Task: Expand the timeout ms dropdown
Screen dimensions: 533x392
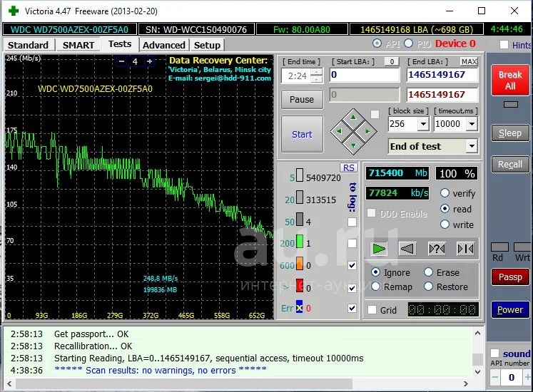Action: (x=471, y=124)
